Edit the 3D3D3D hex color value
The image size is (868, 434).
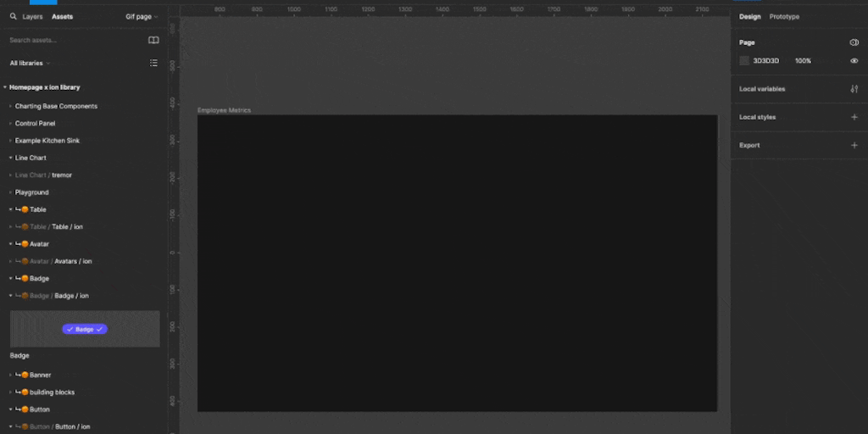[765, 61]
